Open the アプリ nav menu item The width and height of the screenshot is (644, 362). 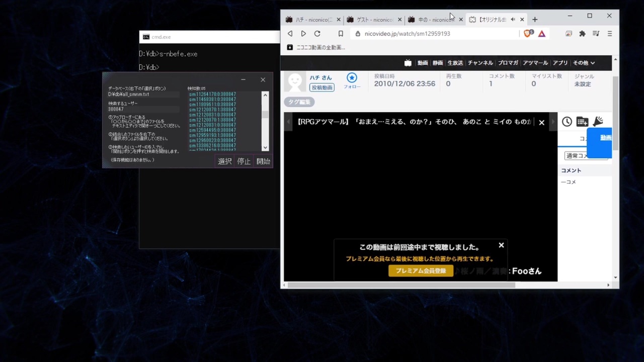click(560, 63)
